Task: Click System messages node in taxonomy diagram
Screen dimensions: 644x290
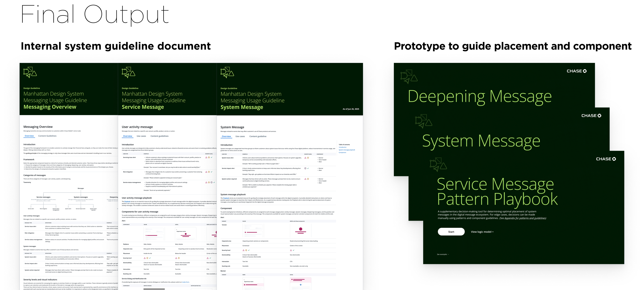Action: 81,197
